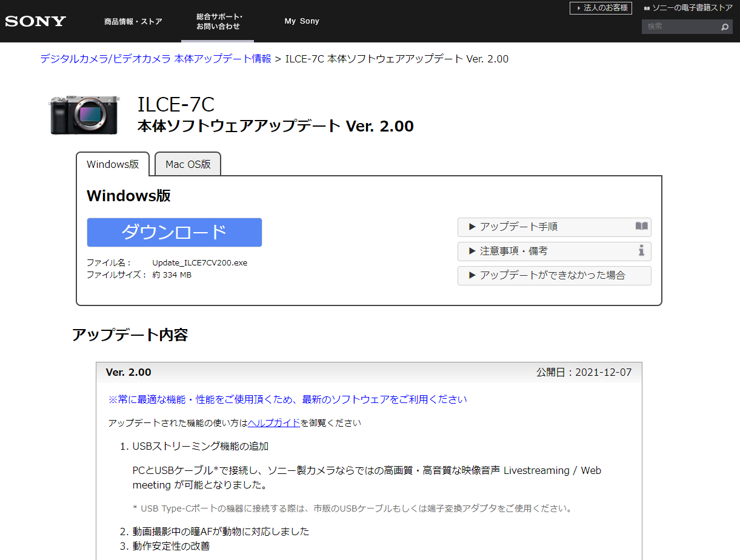
Task: Click the ILCE-7C camera thumbnail image
Action: [84, 114]
